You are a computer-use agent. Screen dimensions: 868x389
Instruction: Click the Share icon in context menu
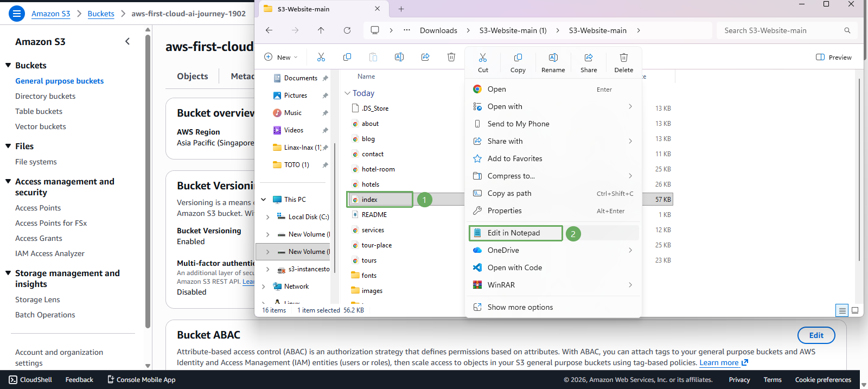(589, 58)
